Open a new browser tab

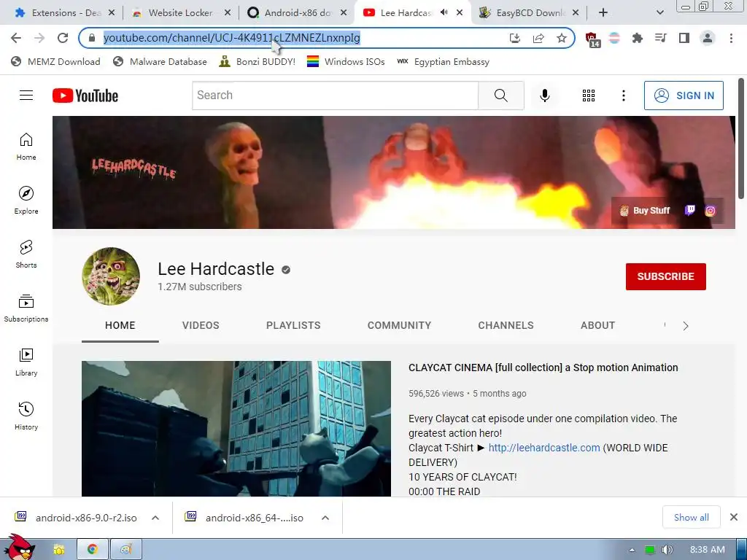click(x=603, y=12)
